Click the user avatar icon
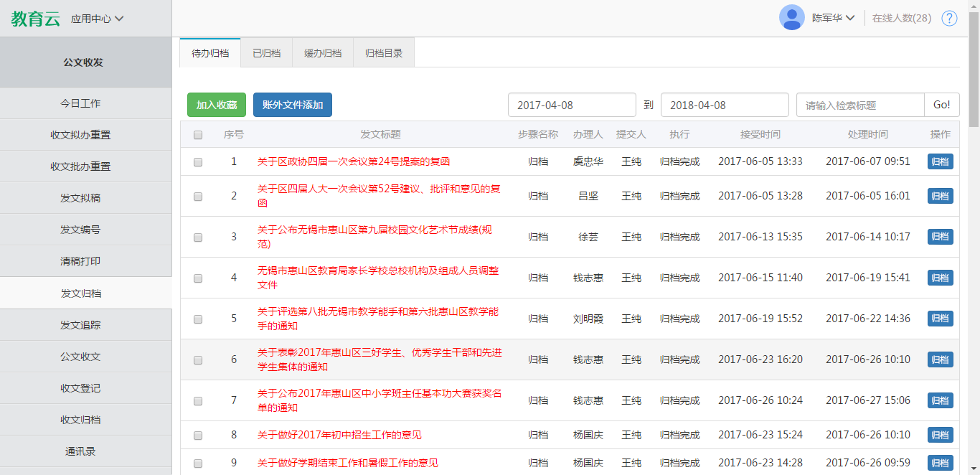The image size is (980, 475). (x=791, y=18)
